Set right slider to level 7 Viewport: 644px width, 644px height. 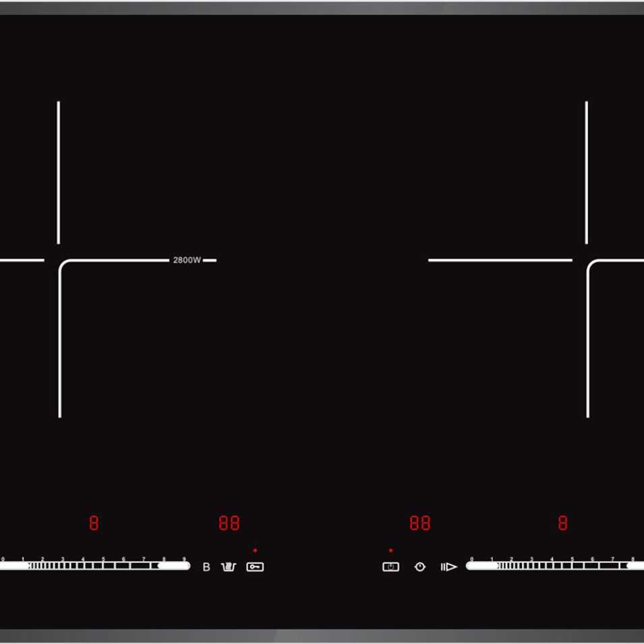(612, 566)
